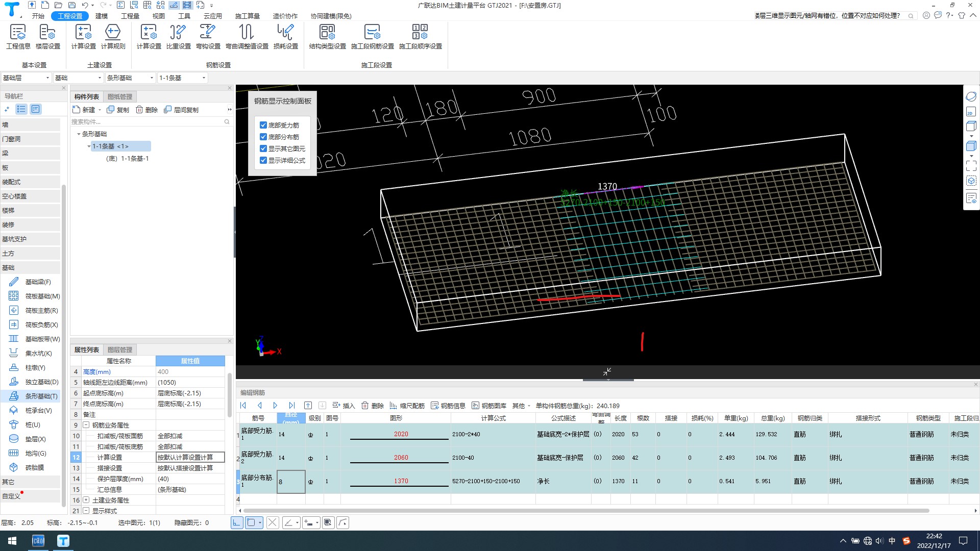Open Windows Start menu
The height and width of the screenshot is (551, 980).
click(12, 541)
